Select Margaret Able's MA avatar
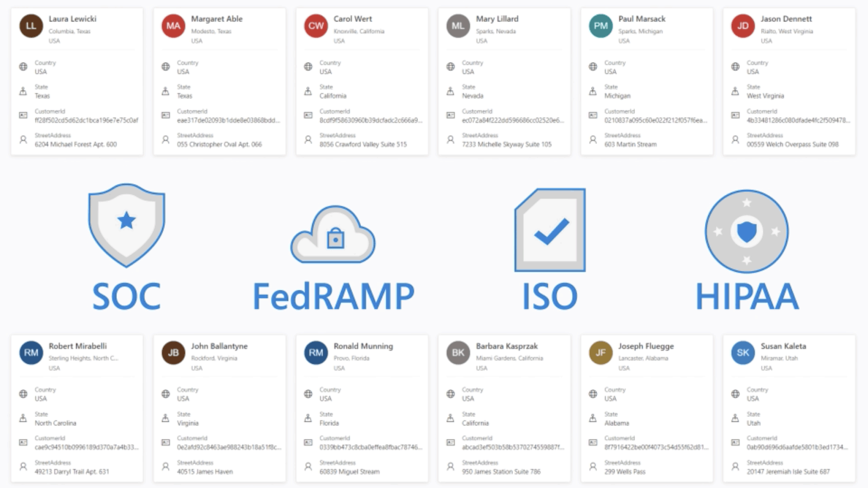Image resolution: width=868 pixels, height=488 pixels. (173, 25)
